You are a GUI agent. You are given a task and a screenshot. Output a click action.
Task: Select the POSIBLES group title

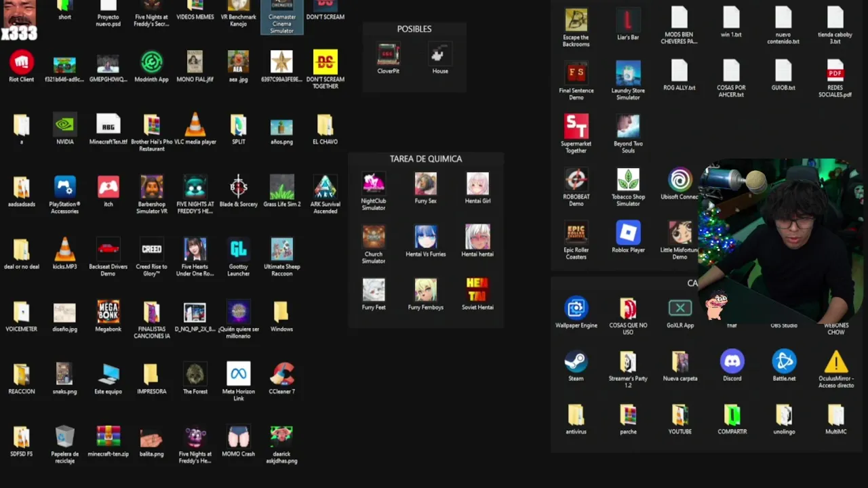click(x=414, y=29)
